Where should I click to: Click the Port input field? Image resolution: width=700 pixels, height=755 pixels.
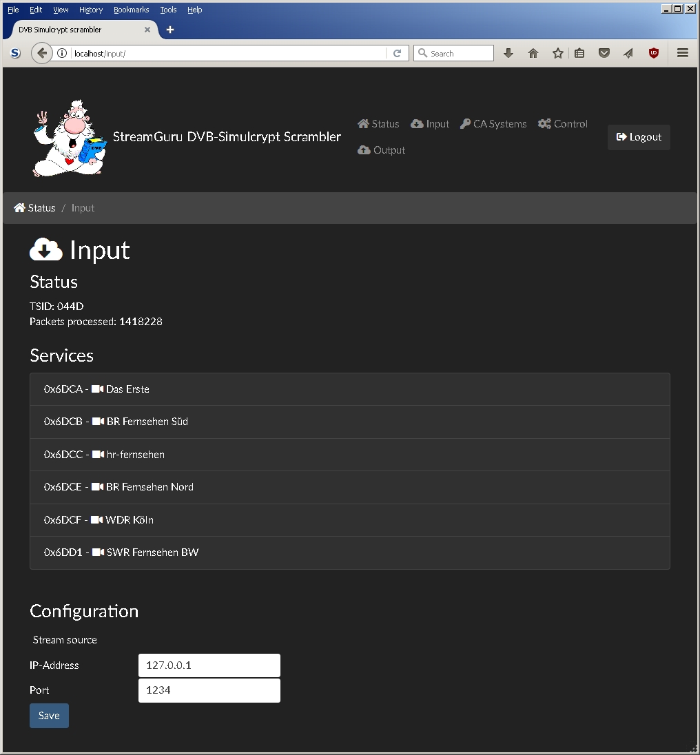point(209,690)
